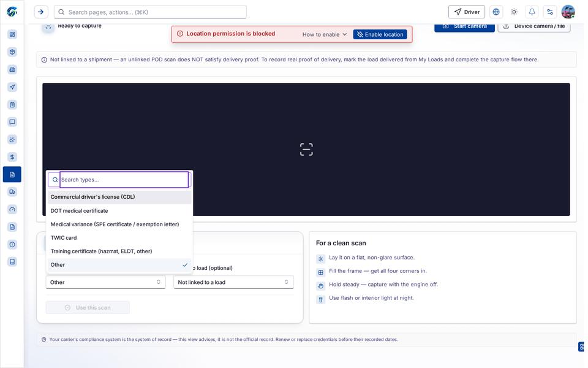Image resolution: width=588 pixels, height=368 pixels.
Task: Select DOT medical certificate option
Action: [x=119, y=210]
